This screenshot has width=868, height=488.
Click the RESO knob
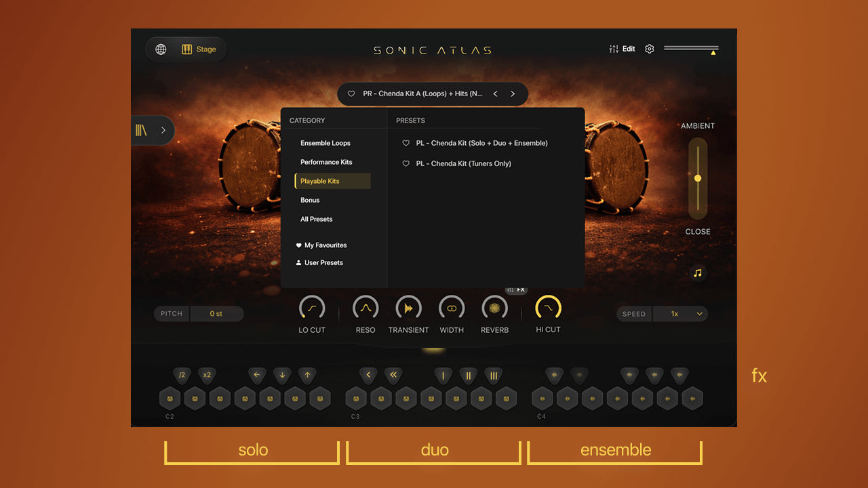click(366, 308)
